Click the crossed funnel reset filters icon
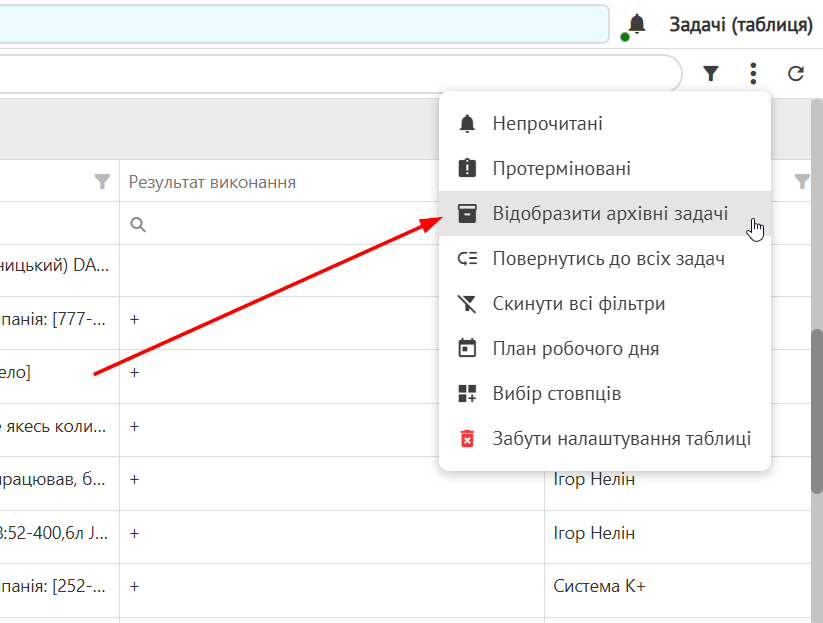 (467, 304)
